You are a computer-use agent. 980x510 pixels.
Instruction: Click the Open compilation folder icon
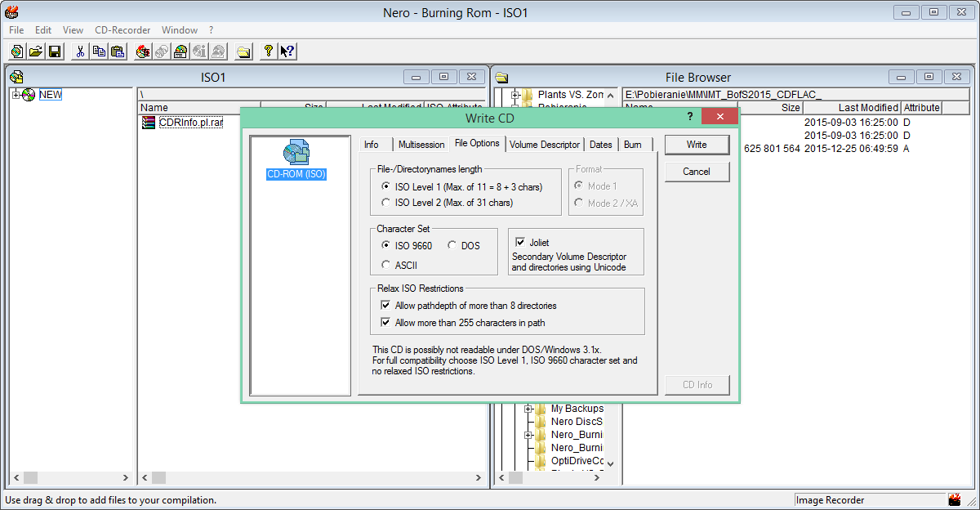point(36,51)
